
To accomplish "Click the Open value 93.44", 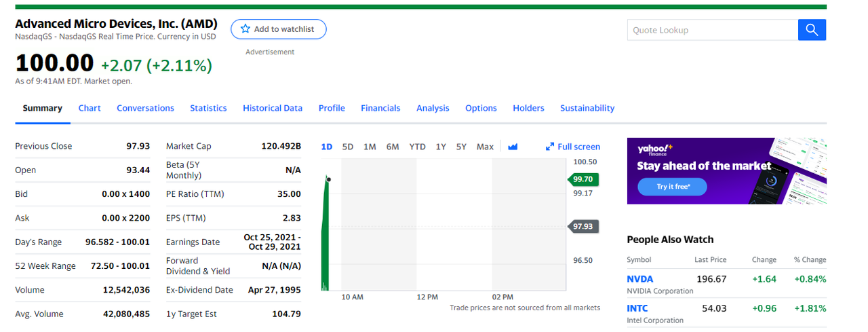I will (x=138, y=170).
